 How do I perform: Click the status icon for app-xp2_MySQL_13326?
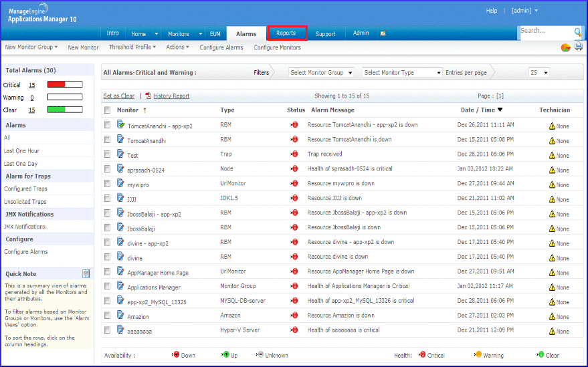coord(294,301)
